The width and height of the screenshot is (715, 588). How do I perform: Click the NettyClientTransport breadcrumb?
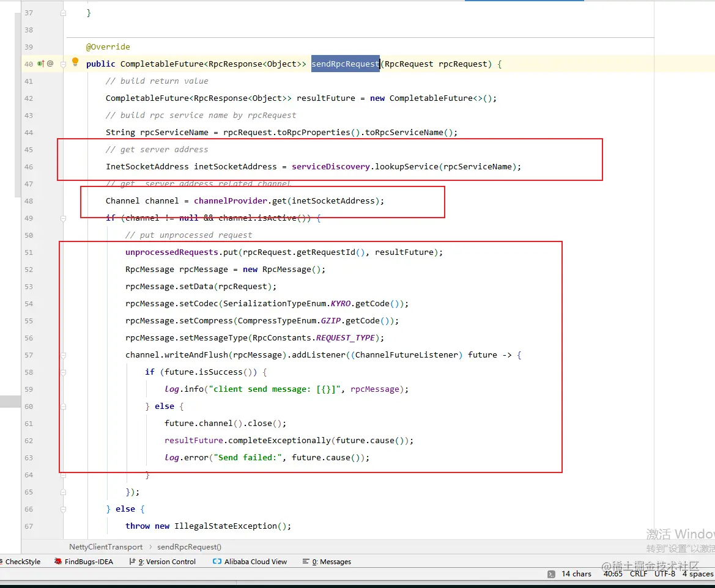pos(106,546)
